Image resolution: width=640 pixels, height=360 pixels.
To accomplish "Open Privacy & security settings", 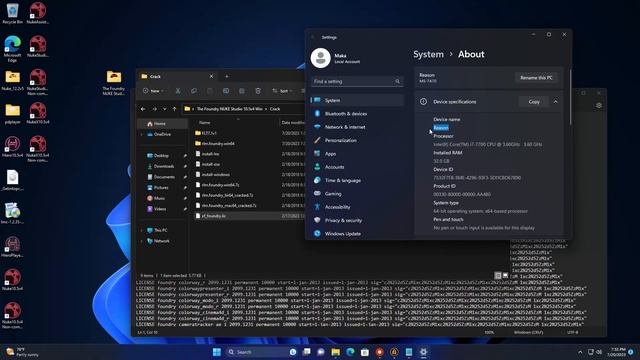I will coord(357,220).
